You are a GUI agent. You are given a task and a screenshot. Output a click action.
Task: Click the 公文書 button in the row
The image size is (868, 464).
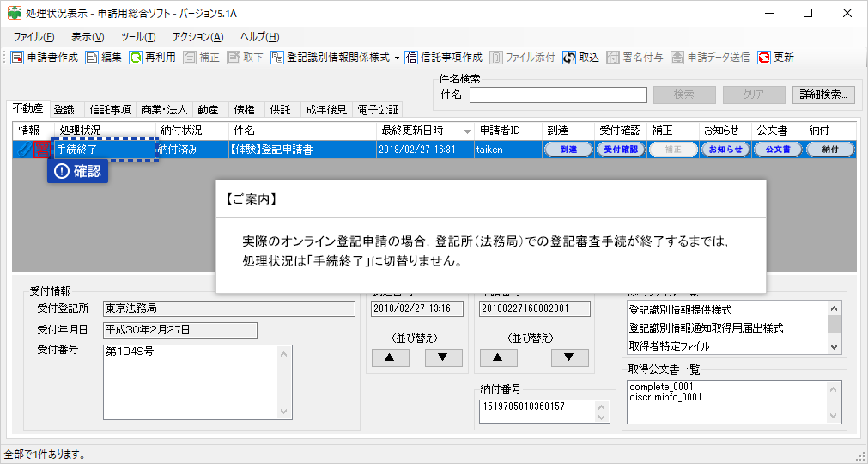[778, 150]
